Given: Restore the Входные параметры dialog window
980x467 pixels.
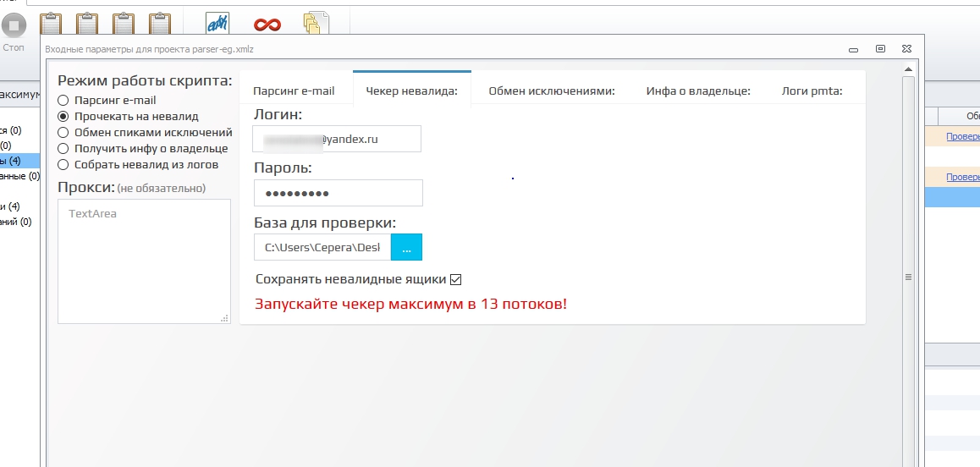Looking at the screenshot, I should click(880, 49).
